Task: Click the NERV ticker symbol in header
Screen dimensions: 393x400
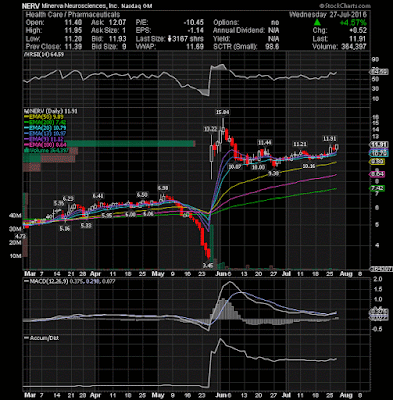Action: coord(31,6)
